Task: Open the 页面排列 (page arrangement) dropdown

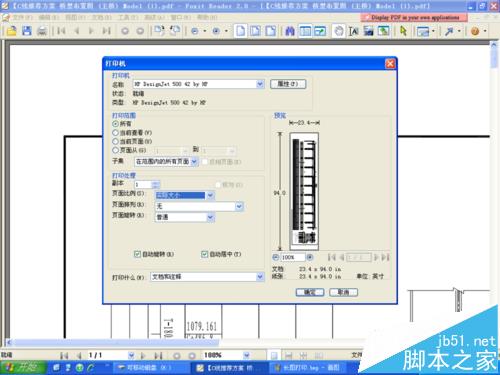Action: [239, 206]
